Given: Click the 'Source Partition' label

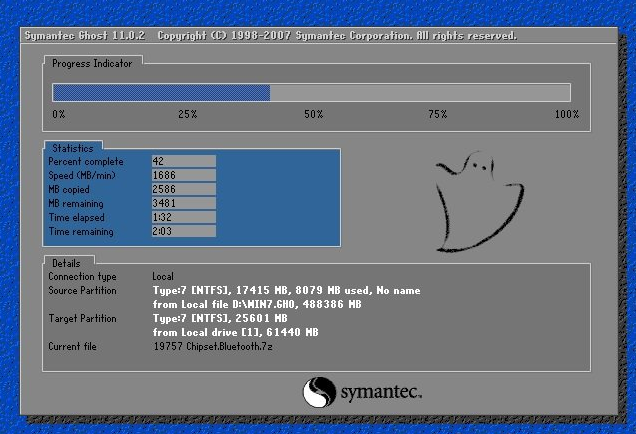Looking at the screenshot, I should pos(82,290).
